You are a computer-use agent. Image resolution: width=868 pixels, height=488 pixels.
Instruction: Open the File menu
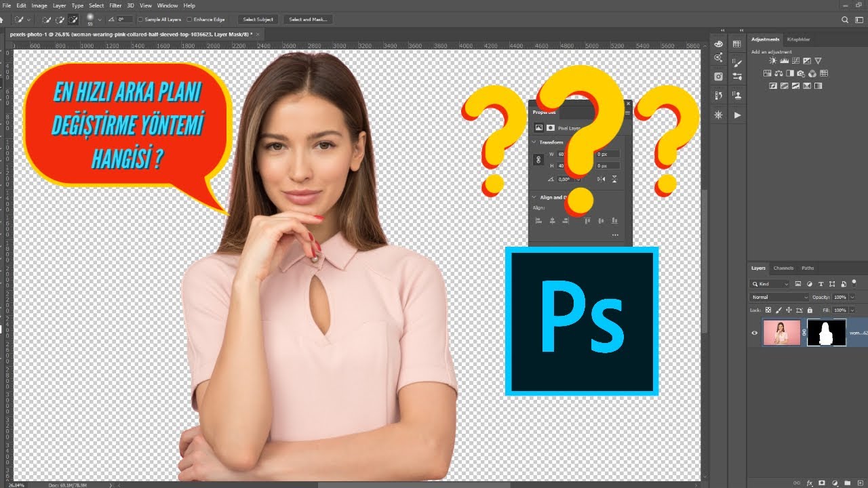[x=7, y=5]
